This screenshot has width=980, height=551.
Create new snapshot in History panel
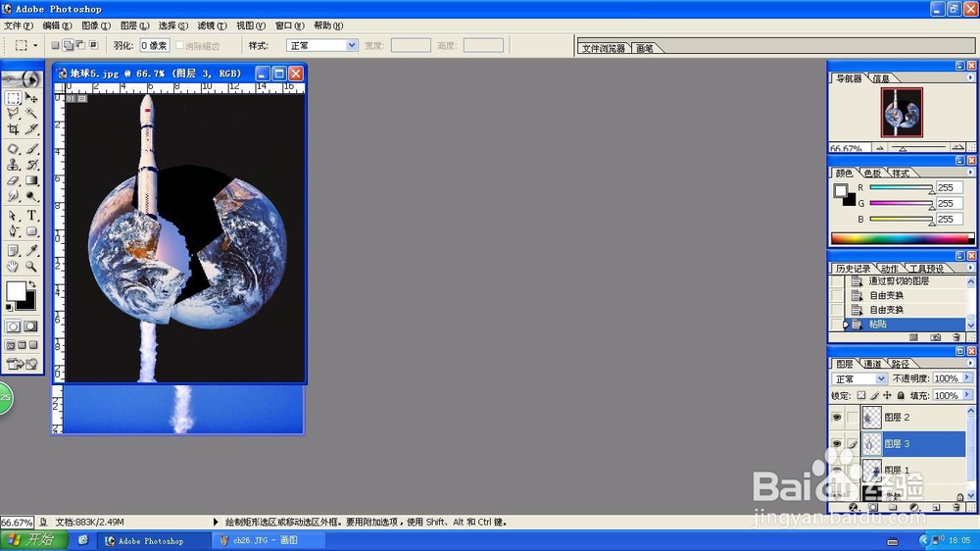point(936,337)
